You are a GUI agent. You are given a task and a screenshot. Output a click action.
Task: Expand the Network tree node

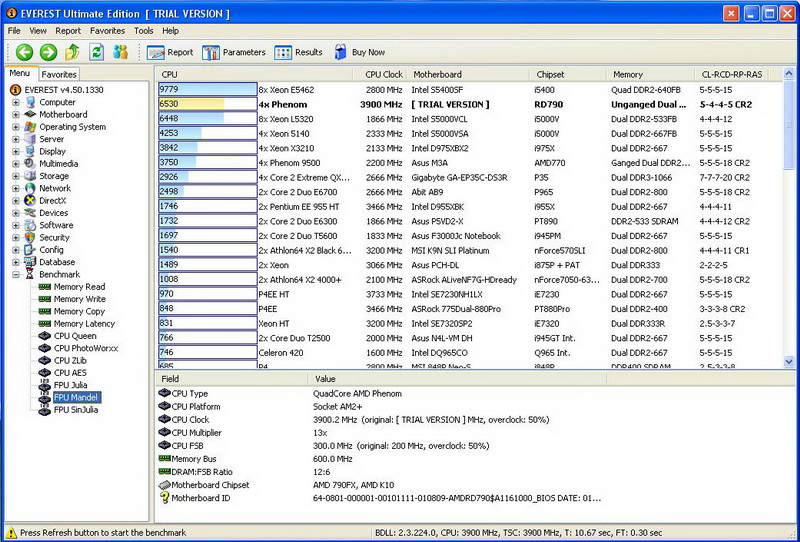click(x=16, y=188)
